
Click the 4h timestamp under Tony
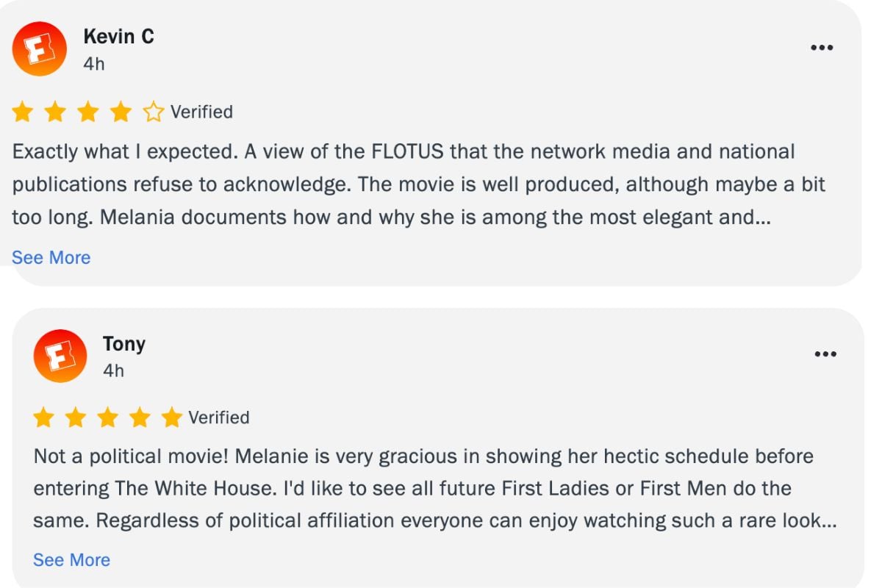coord(113,371)
